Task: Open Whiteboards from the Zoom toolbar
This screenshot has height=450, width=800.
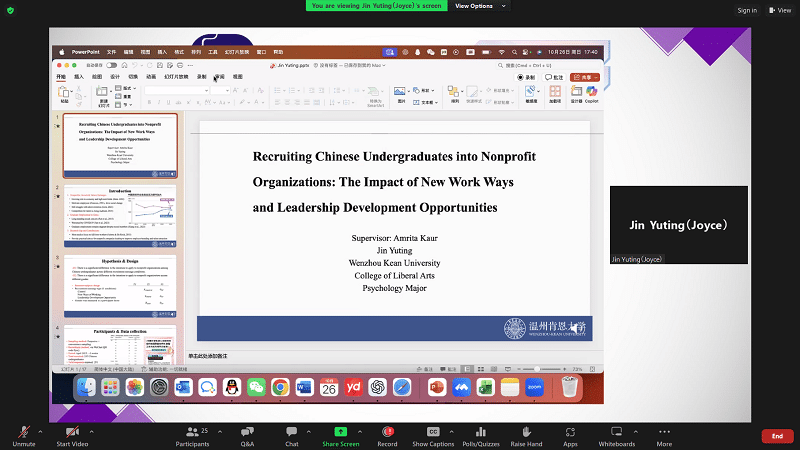Action: [x=616, y=431]
